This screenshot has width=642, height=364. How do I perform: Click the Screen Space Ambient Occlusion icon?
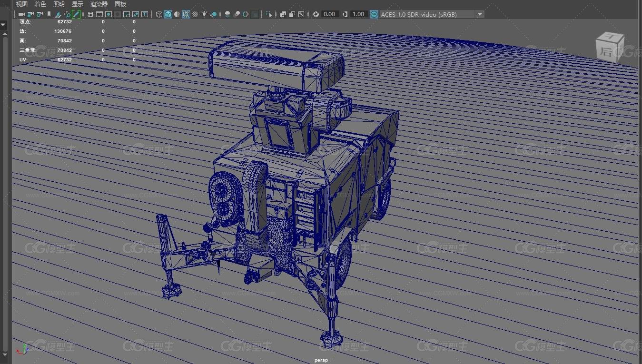click(227, 14)
